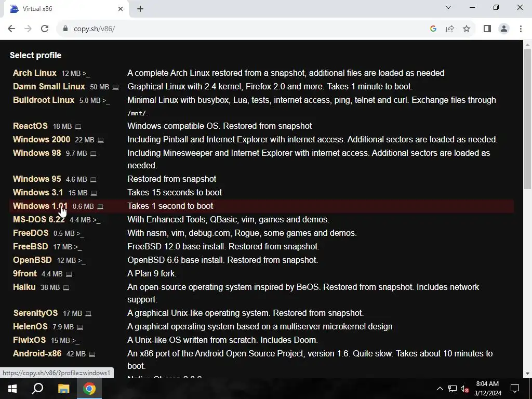Click the screen icon beside ReactOS 18 MB
532x399 pixels.
click(x=78, y=127)
